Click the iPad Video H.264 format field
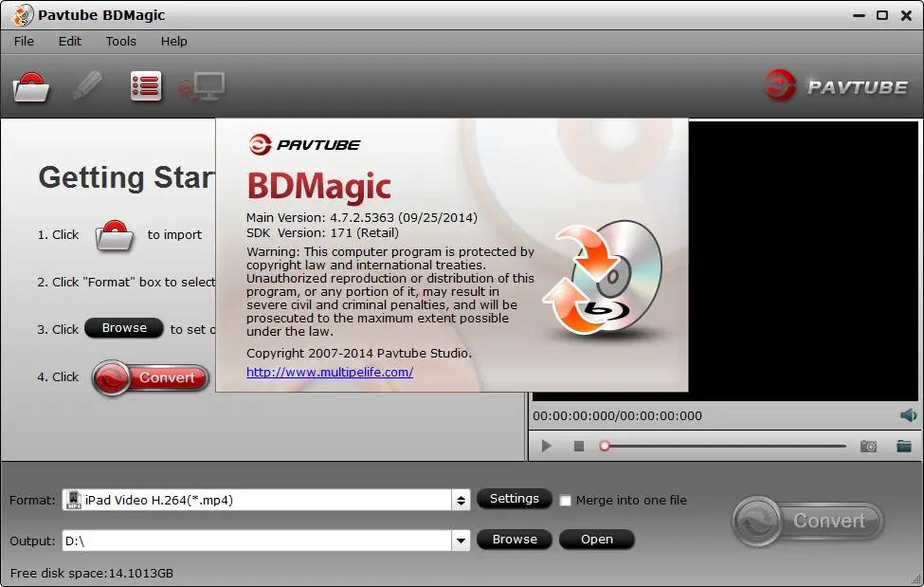Image resolution: width=924 pixels, height=587 pixels. [257, 501]
